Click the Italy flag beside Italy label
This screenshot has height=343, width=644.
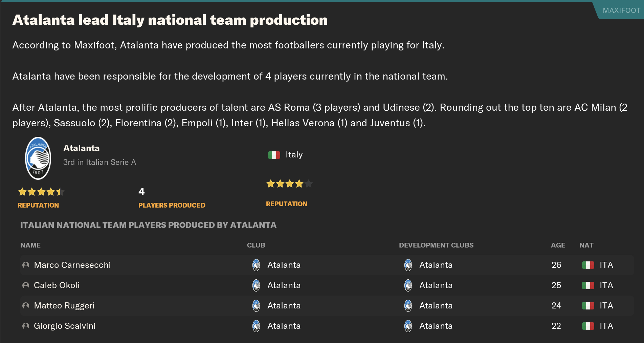pyautogui.click(x=274, y=155)
